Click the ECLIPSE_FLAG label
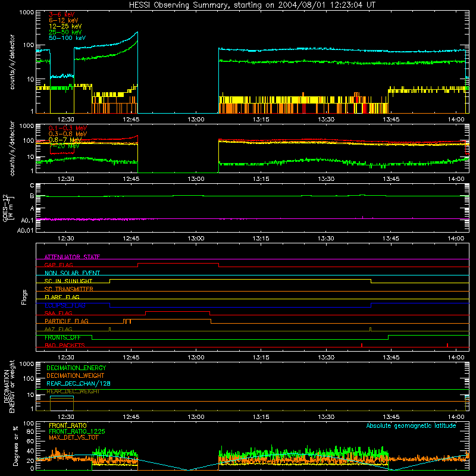476x476 pixels. [65, 305]
